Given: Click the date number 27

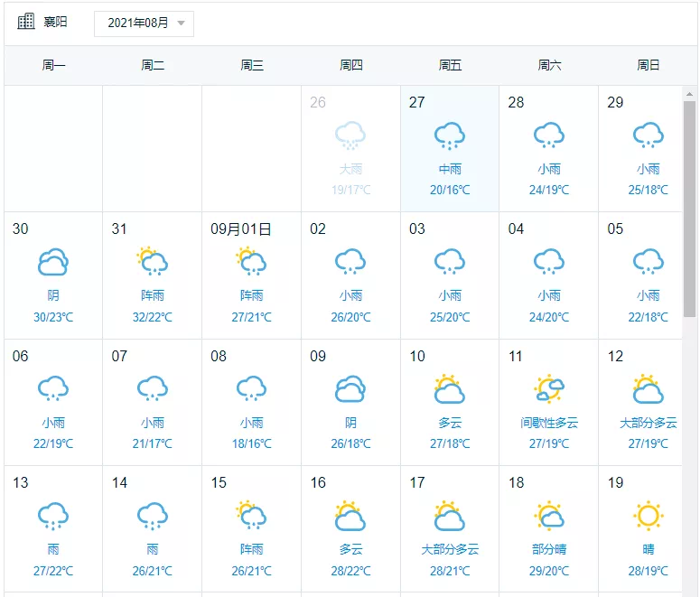Looking at the screenshot, I should (x=417, y=102).
